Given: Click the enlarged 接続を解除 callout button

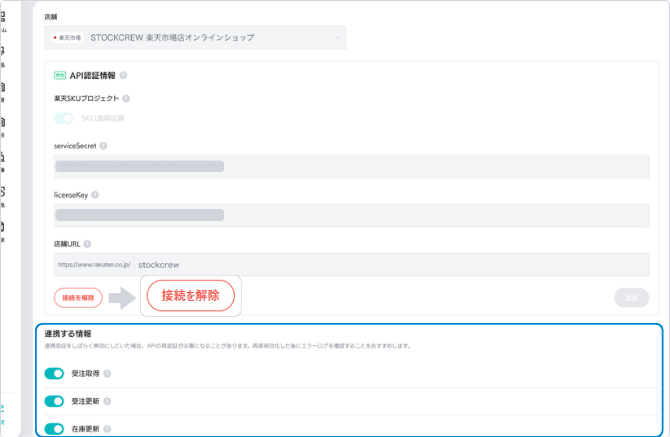Looking at the screenshot, I should pyautogui.click(x=190, y=295).
